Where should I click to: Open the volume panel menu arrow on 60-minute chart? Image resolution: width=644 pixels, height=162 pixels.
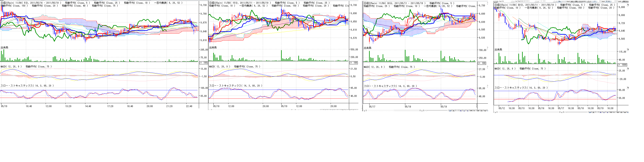[628, 50]
